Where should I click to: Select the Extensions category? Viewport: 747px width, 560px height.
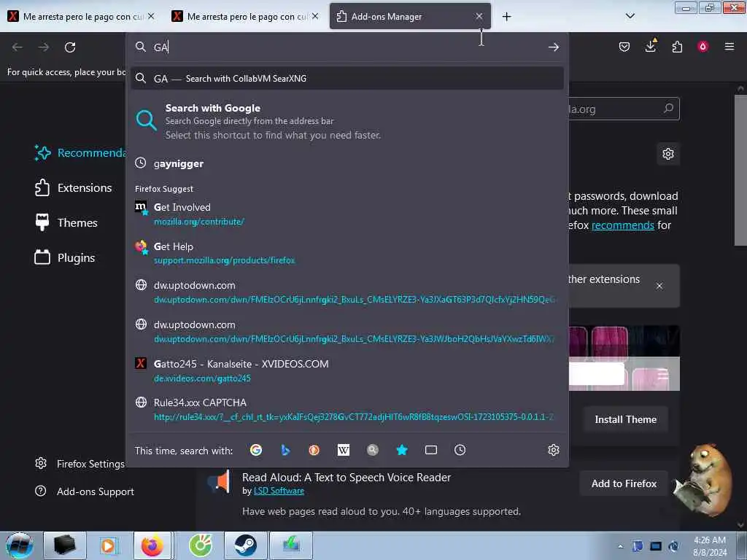coord(74,187)
